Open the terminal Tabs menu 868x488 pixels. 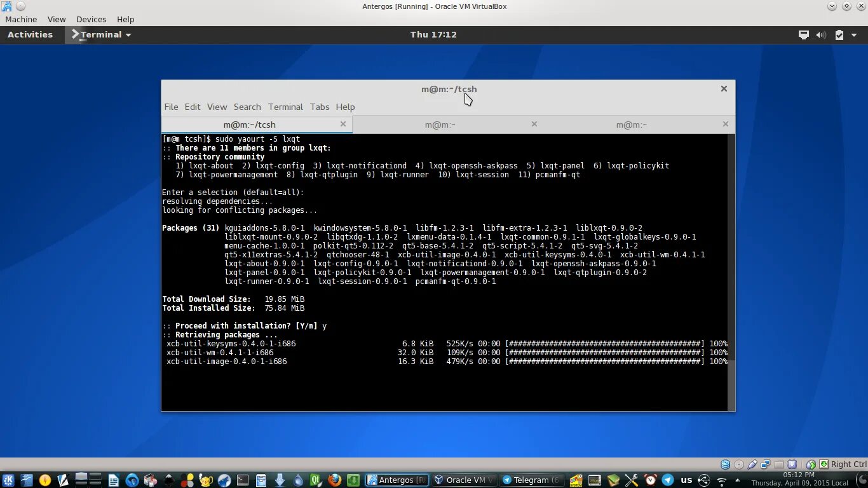(x=320, y=107)
